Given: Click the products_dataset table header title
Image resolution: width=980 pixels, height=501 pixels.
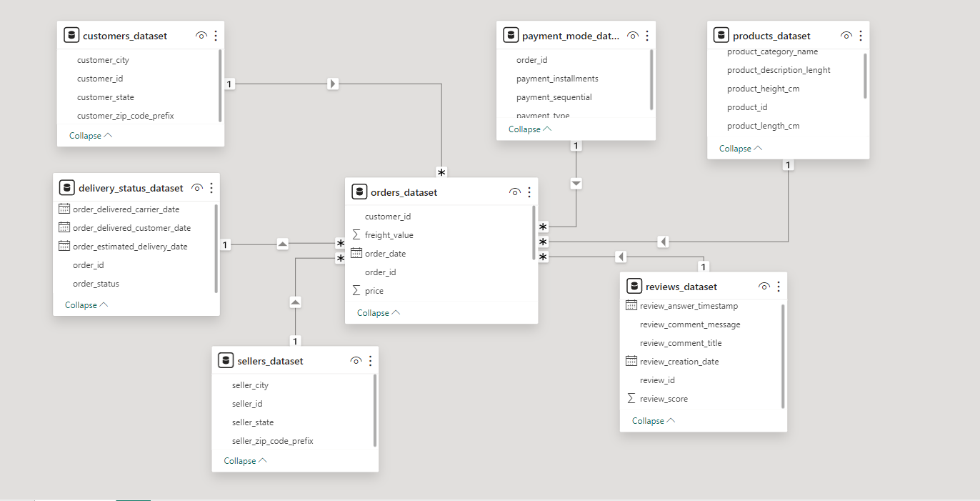Looking at the screenshot, I should (771, 36).
